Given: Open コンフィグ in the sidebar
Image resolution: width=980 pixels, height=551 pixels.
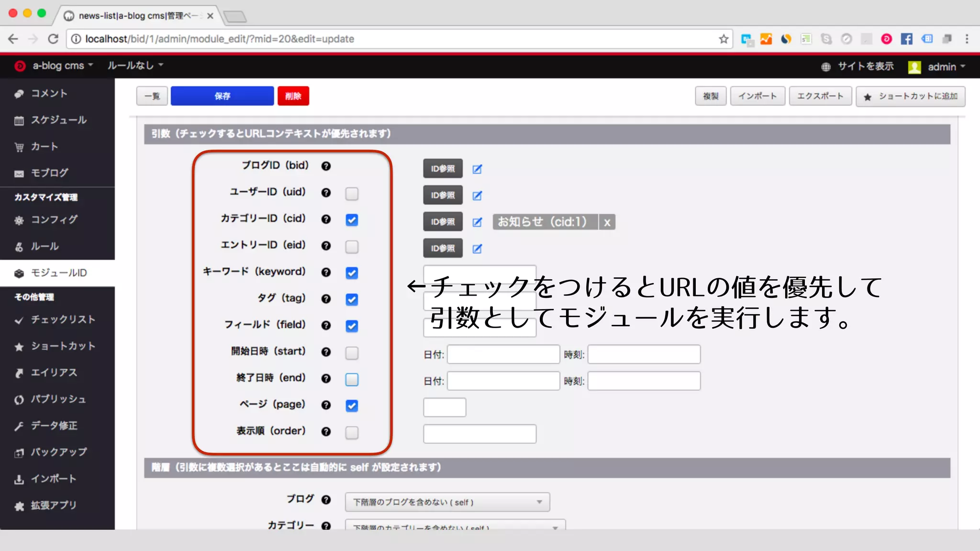Looking at the screenshot, I should [57, 220].
